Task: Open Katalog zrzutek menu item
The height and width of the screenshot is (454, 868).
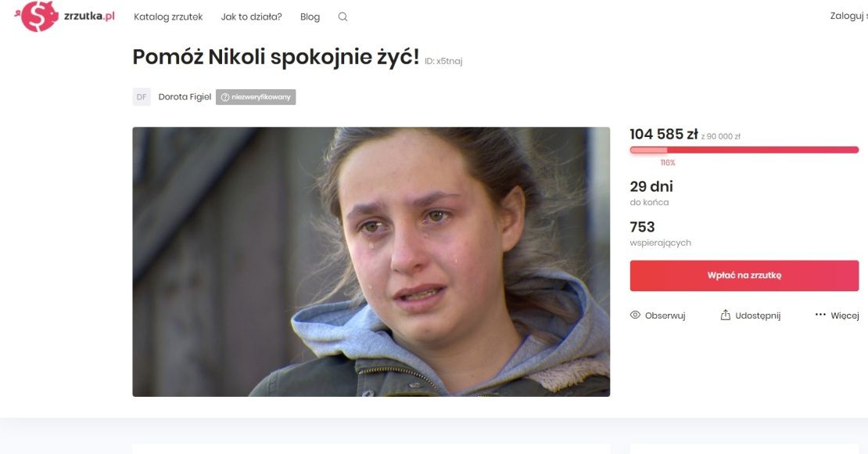Action: pyautogui.click(x=168, y=16)
